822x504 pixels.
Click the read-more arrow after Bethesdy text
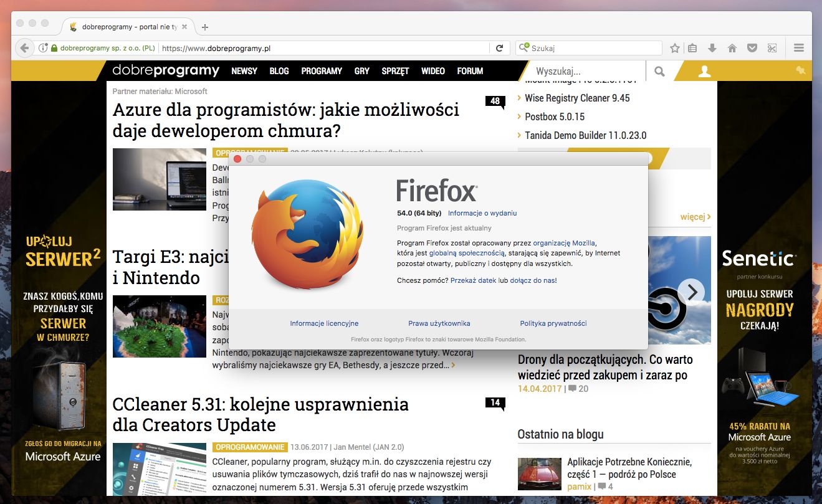coord(453,365)
